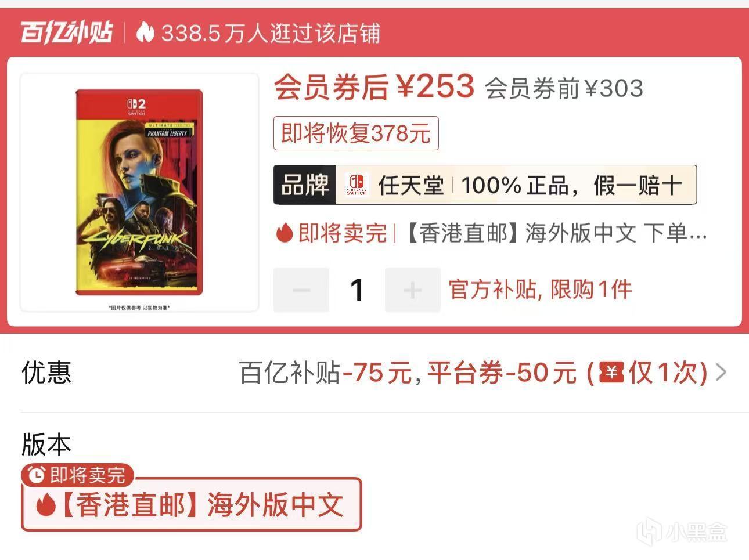
Task: Open the Cyberpunk 2077 product cover image
Action: point(139,192)
